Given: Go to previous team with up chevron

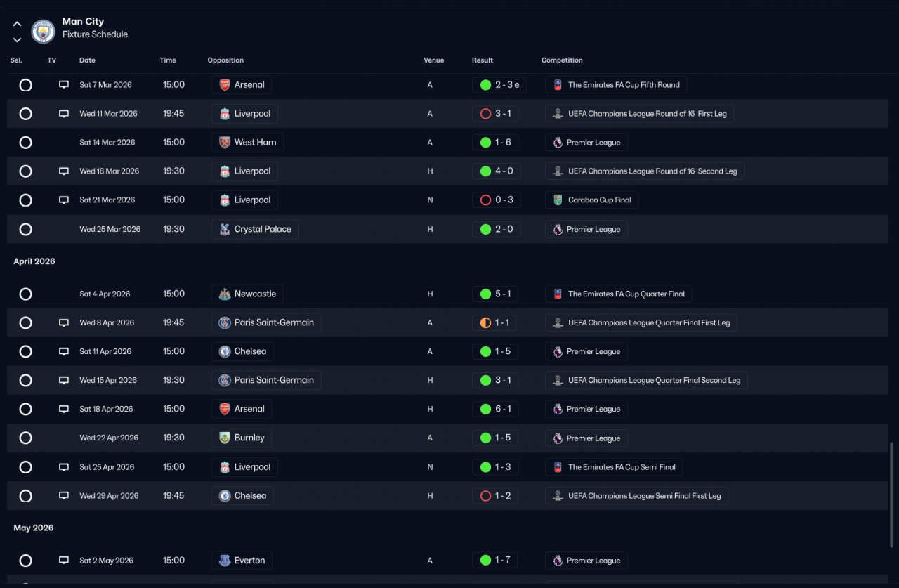Looking at the screenshot, I should point(17,24).
